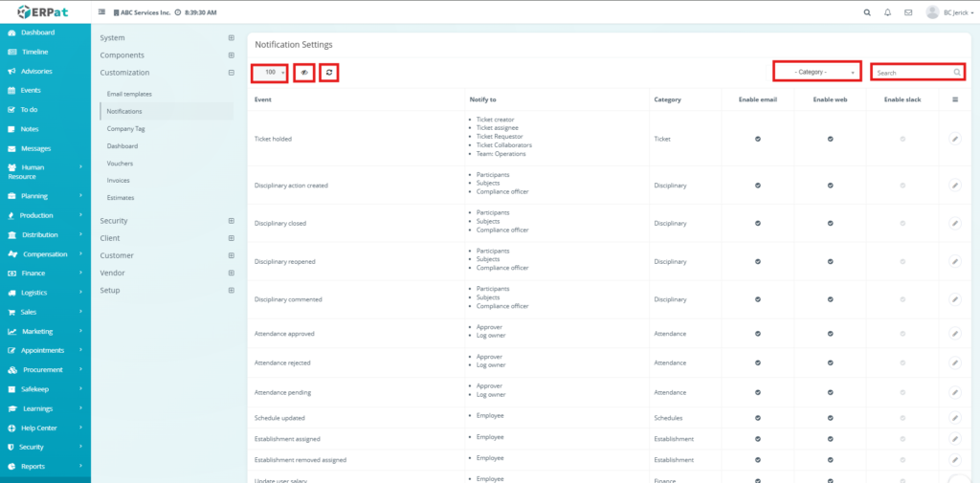Open the table column menu icon
This screenshot has width=980, height=483.
pyautogui.click(x=955, y=99)
